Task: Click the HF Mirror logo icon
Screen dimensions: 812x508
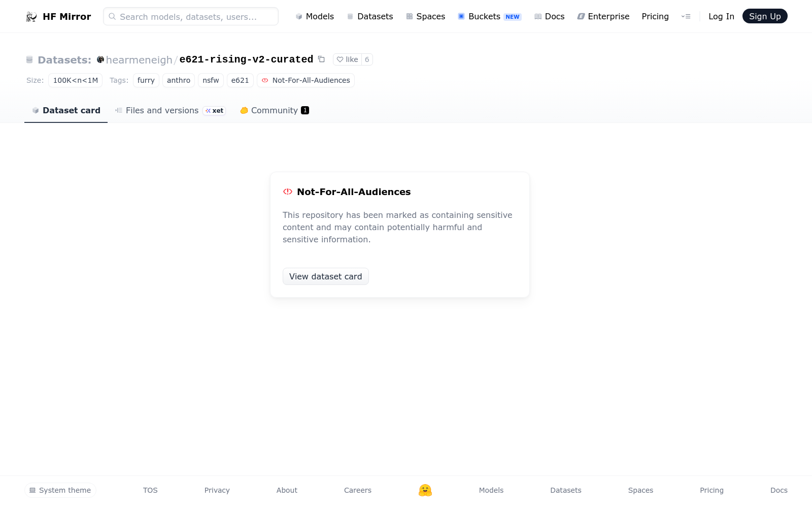Action: point(31,17)
